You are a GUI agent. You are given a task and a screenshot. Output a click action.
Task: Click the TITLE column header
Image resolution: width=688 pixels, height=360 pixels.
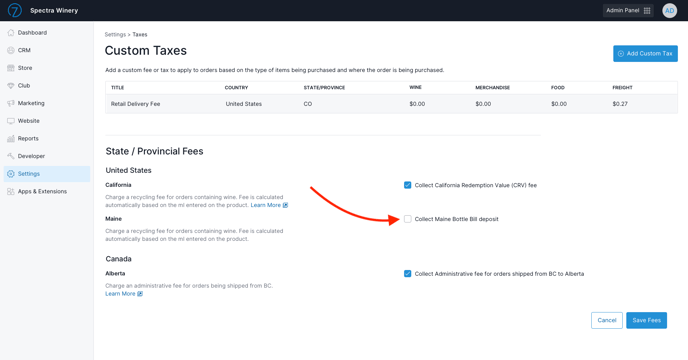[117, 88]
